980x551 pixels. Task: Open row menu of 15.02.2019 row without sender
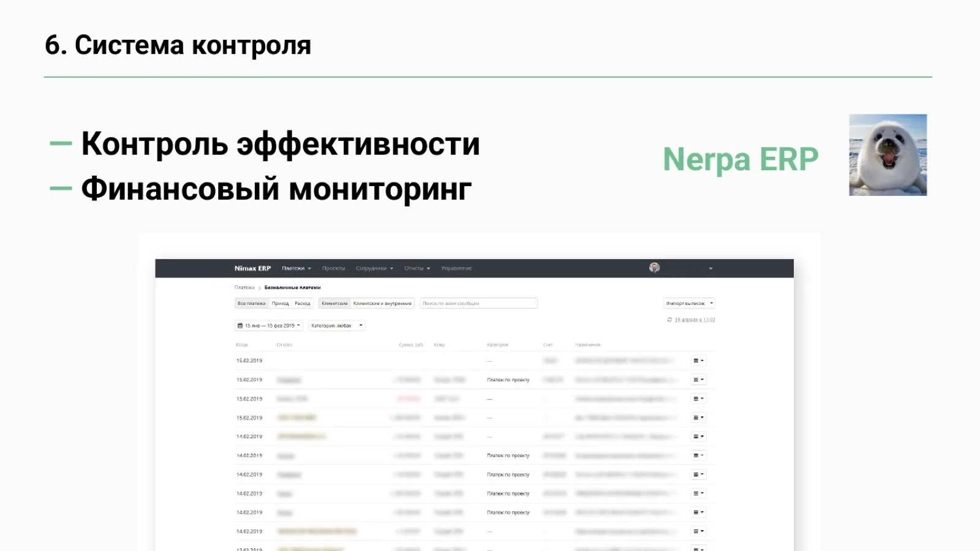[698, 361]
